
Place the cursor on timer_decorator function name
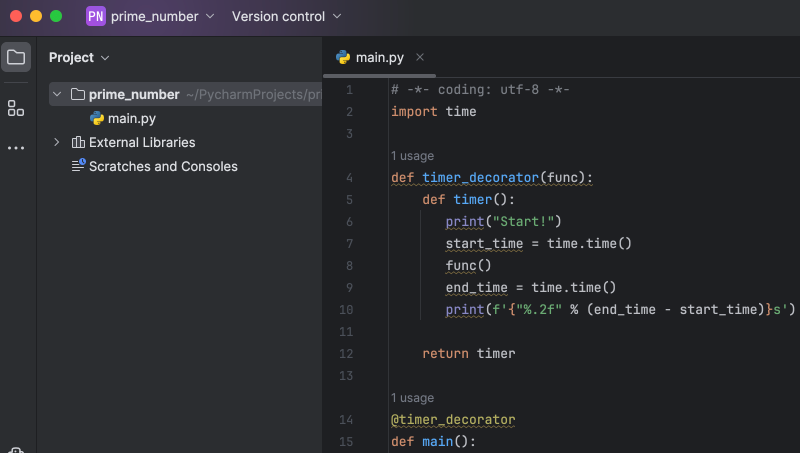(481, 178)
